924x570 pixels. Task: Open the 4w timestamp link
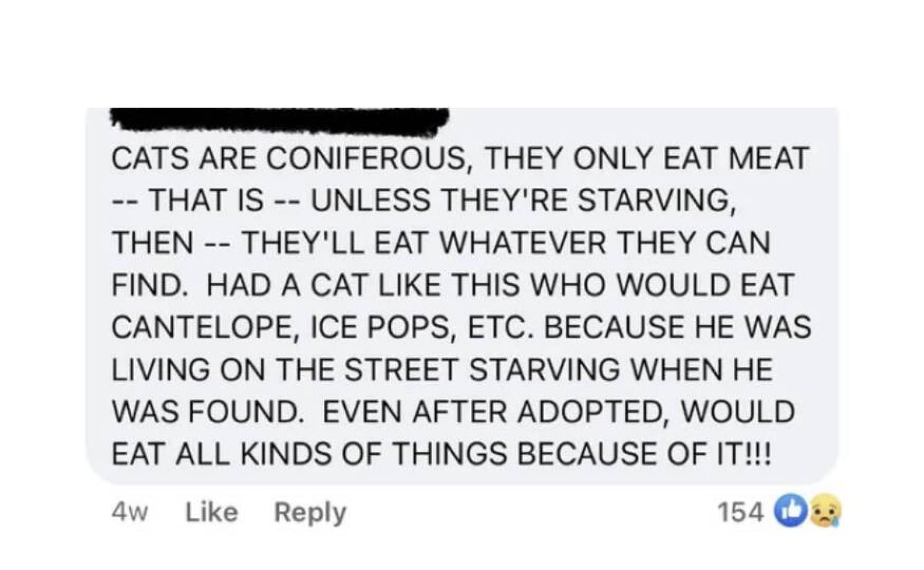click(x=130, y=512)
